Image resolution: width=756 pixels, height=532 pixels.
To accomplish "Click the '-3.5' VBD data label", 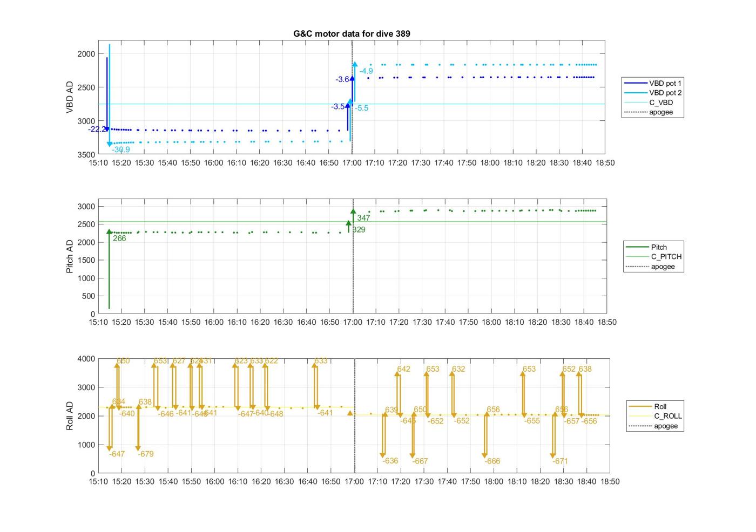I will tap(338, 107).
